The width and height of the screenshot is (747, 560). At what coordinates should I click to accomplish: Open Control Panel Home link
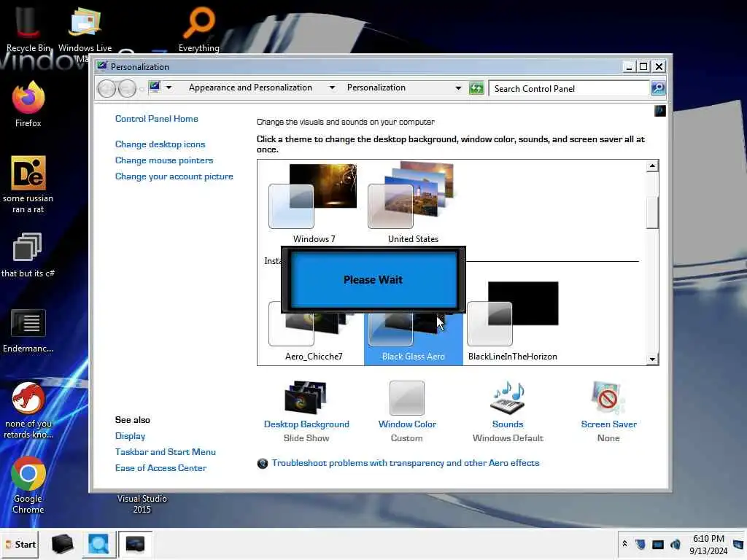click(x=157, y=119)
